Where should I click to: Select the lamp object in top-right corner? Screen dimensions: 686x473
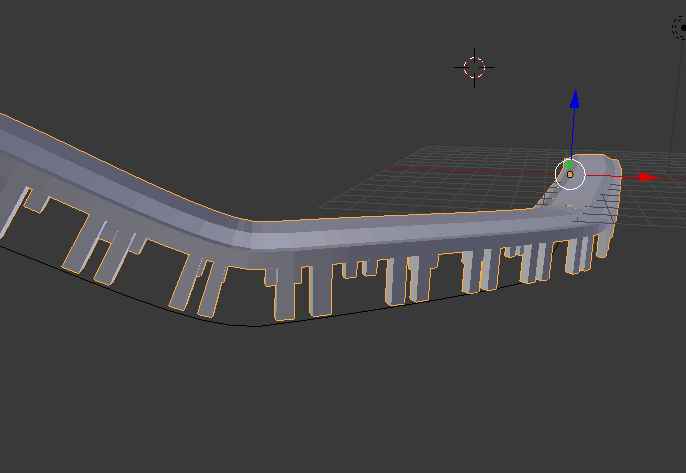tap(680, 24)
